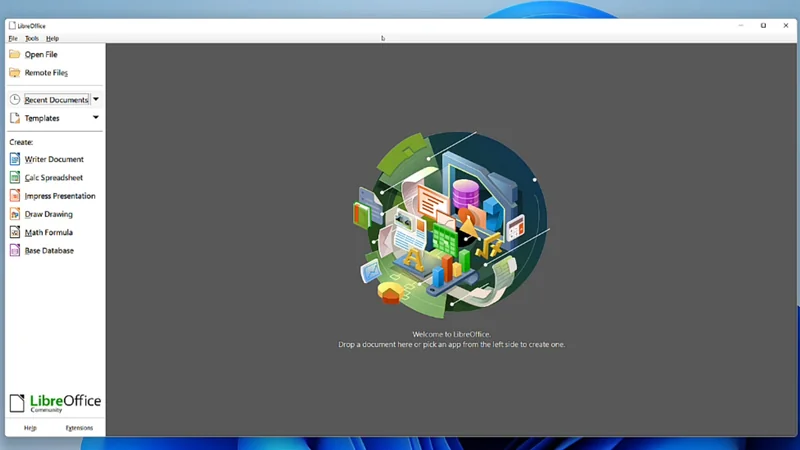The image size is (800, 450).
Task: Click the Math Formula icon
Action: click(15, 232)
